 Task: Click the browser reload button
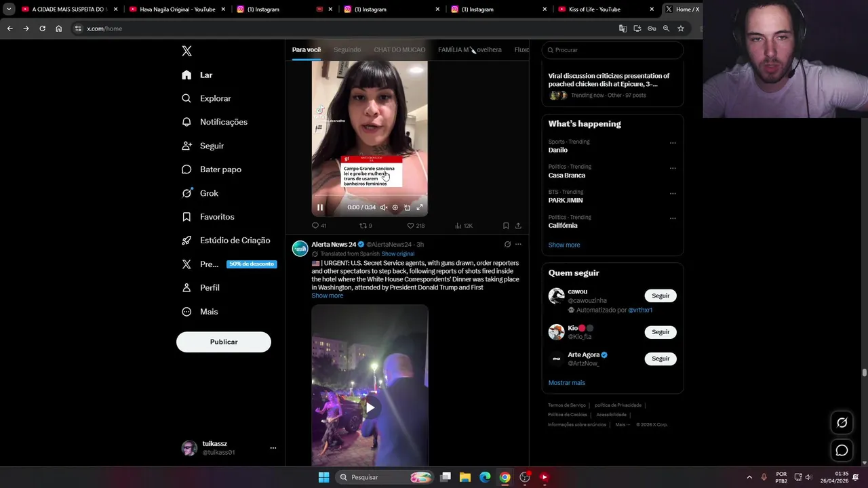click(42, 28)
